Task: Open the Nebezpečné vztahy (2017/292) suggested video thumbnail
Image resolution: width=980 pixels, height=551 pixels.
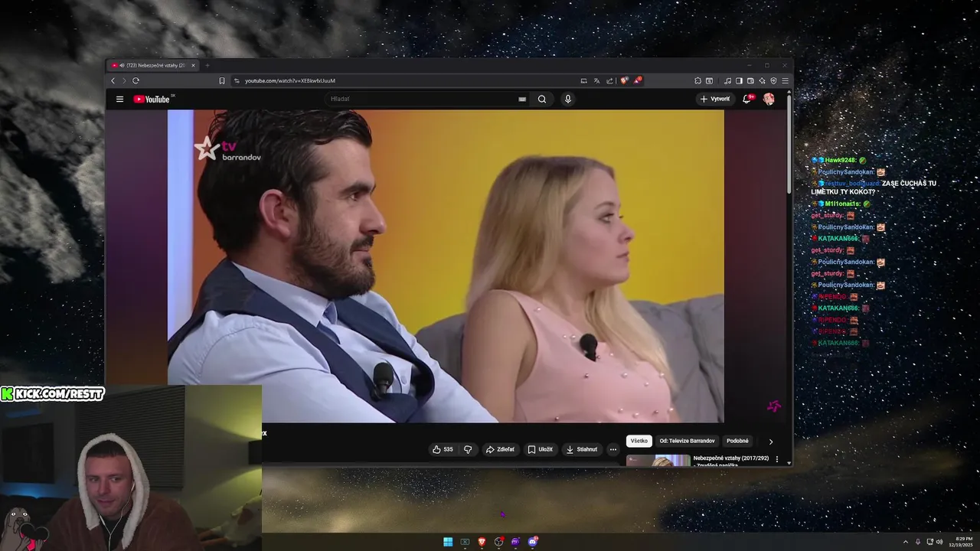Action: click(658, 460)
